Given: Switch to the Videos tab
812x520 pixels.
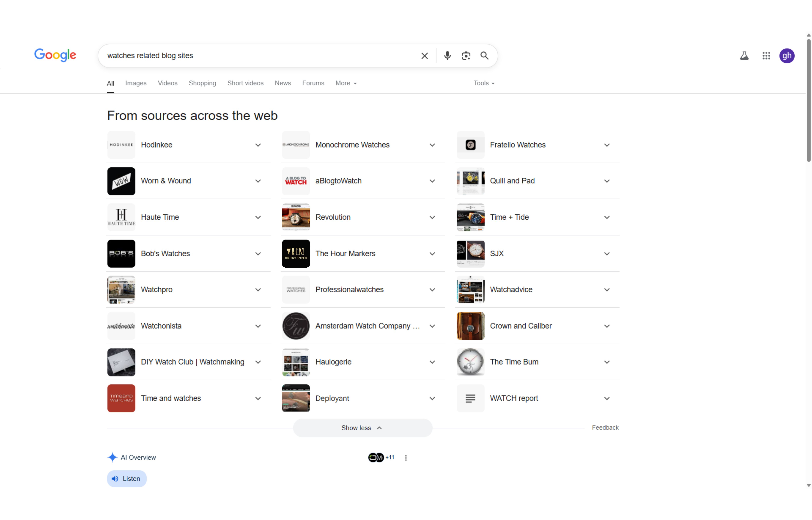Looking at the screenshot, I should tap(167, 83).
